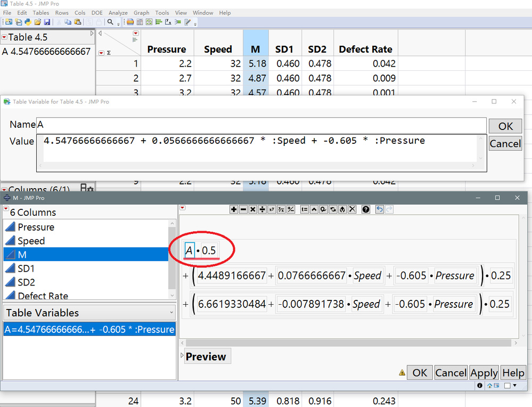Click the New Data Table toolbar icon
532x407 pixels.
pyautogui.click(x=9, y=22)
